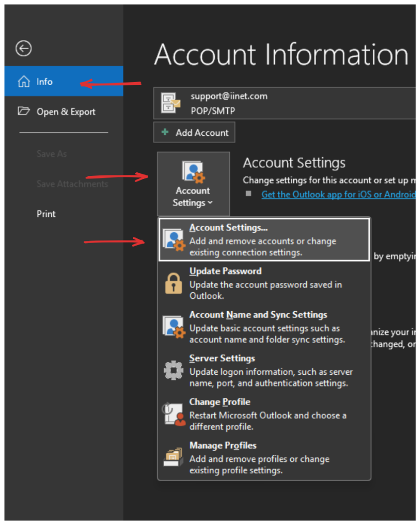Click Save Attachments in the sidebar
Screen dimensions: 420x525
click(x=72, y=184)
